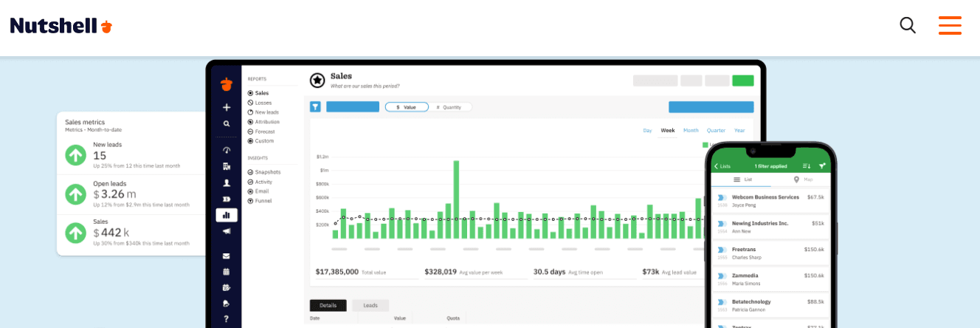Select the highlighted bar chart reports icon
This screenshot has height=328, width=980.
(x=227, y=215)
